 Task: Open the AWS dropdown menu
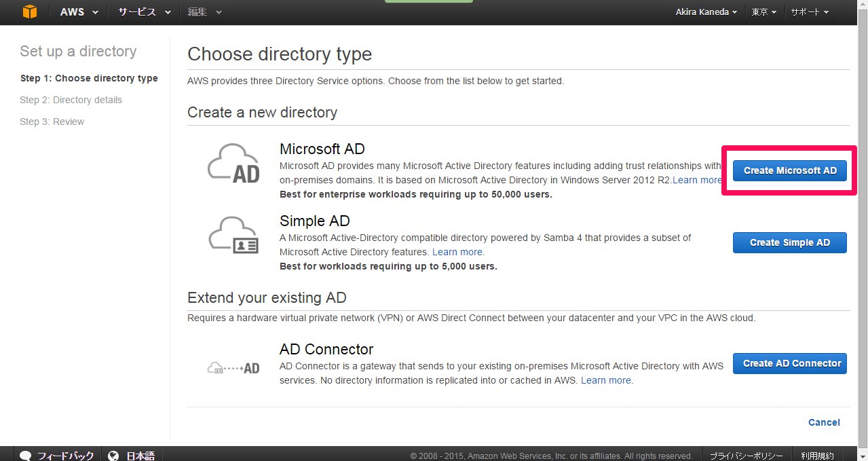pos(79,12)
